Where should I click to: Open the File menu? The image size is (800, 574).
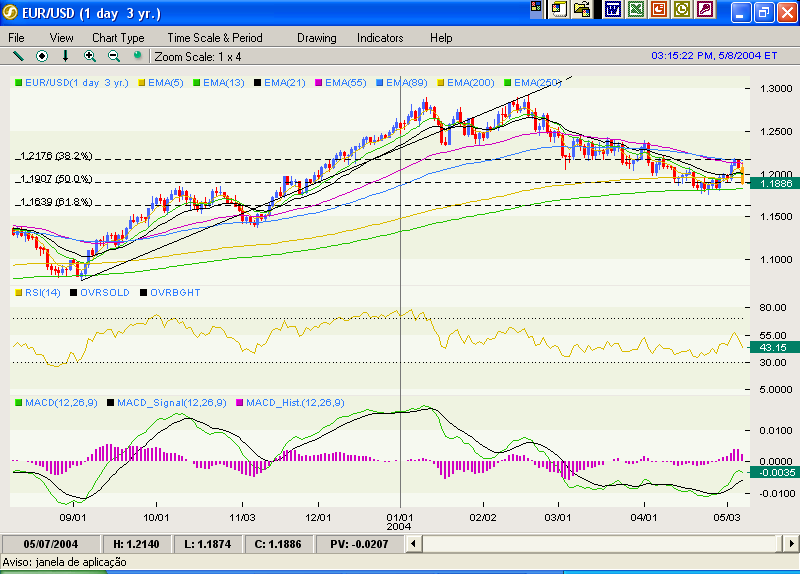tap(17, 38)
